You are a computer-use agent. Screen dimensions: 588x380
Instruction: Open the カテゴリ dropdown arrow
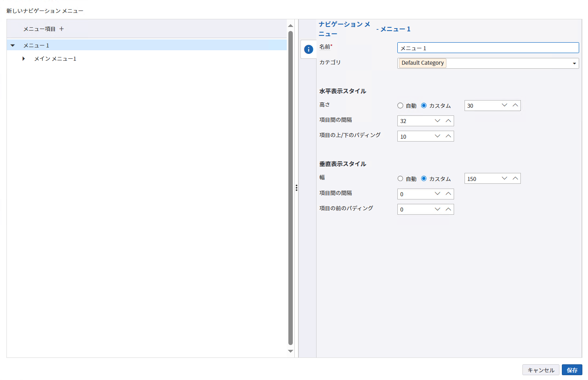[x=574, y=64]
